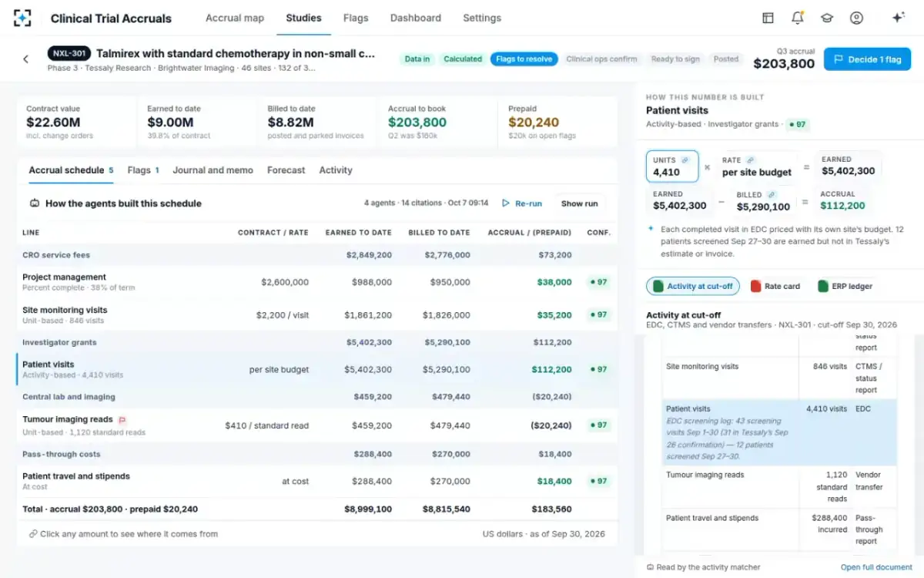Viewport: 924px width, 578px height.
Task: Open the AI sparkle assistant icon
Action: pyautogui.click(x=898, y=18)
